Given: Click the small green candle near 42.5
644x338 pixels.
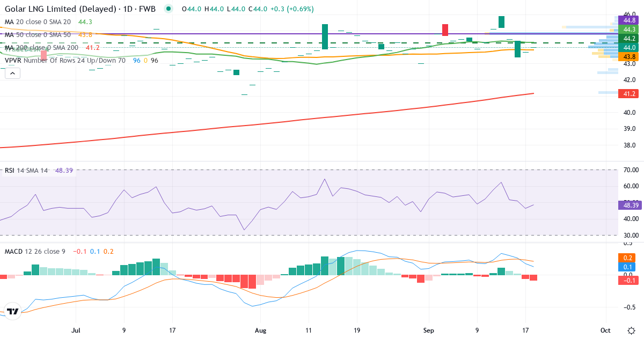Looking at the screenshot, I should point(236,72).
